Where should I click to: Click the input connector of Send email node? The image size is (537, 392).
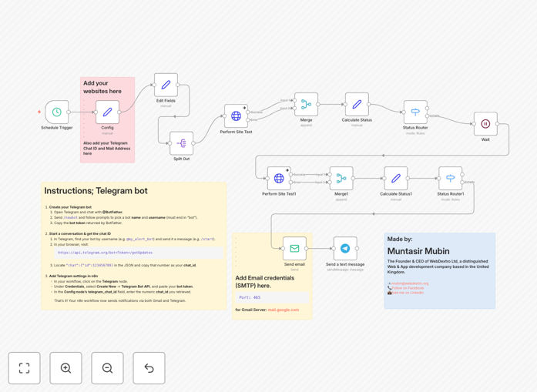[283, 248]
